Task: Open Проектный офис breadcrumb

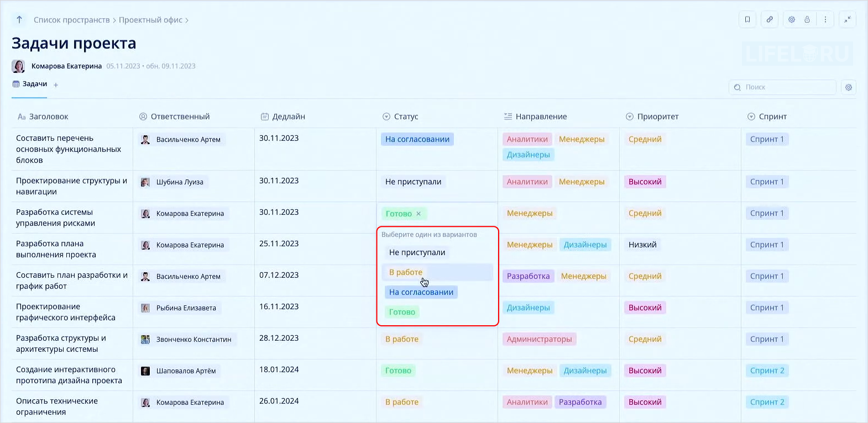Action: tap(150, 20)
